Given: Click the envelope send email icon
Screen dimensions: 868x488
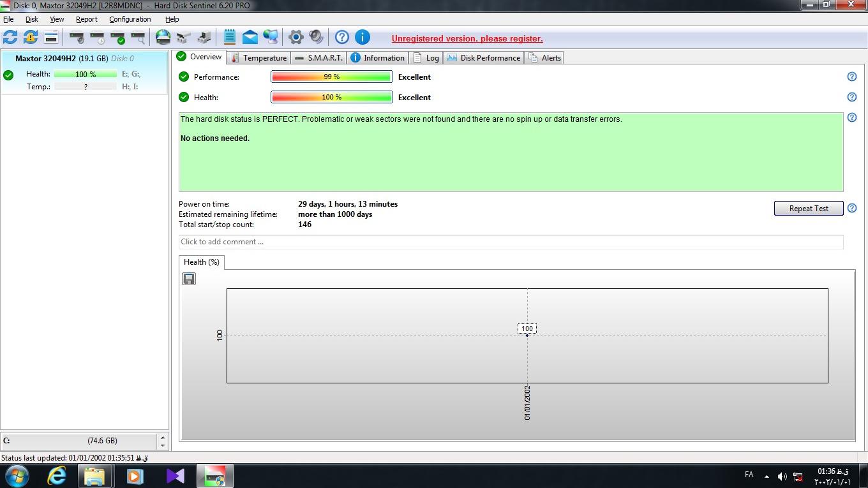Looking at the screenshot, I should (x=250, y=38).
